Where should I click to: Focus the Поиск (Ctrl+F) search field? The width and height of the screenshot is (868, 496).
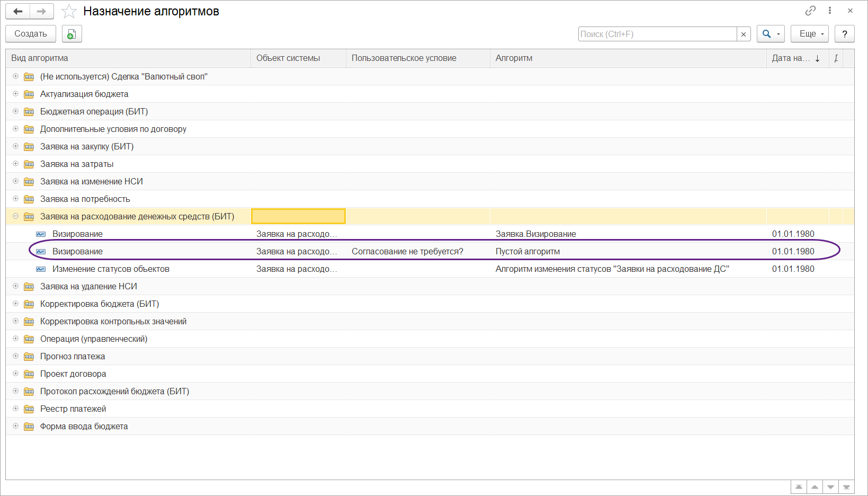[657, 34]
